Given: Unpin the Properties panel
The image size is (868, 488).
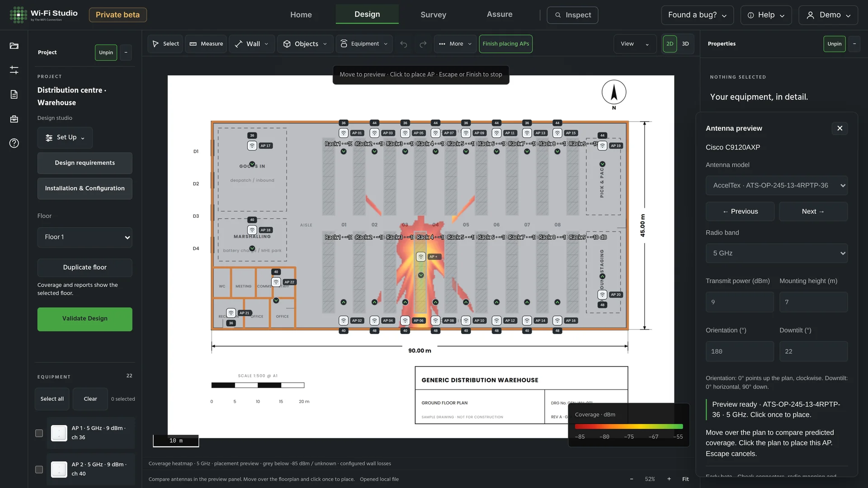Looking at the screenshot, I should (834, 44).
